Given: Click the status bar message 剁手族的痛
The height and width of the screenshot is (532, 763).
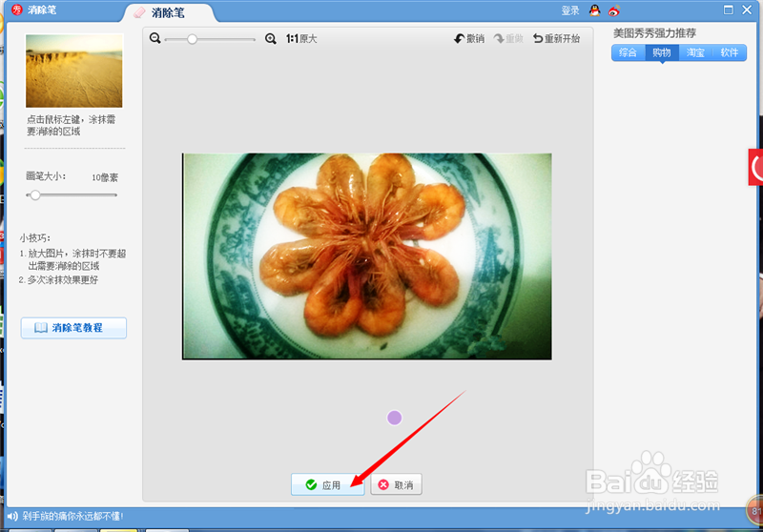Looking at the screenshot, I should coord(72,516).
